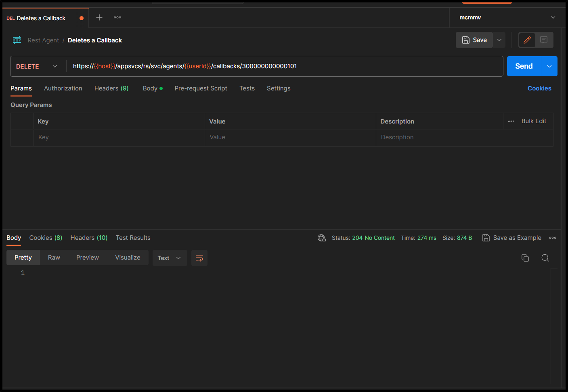This screenshot has width=568, height=392.
Task: Switch response view to Preview
Action: tap(88, 258)
